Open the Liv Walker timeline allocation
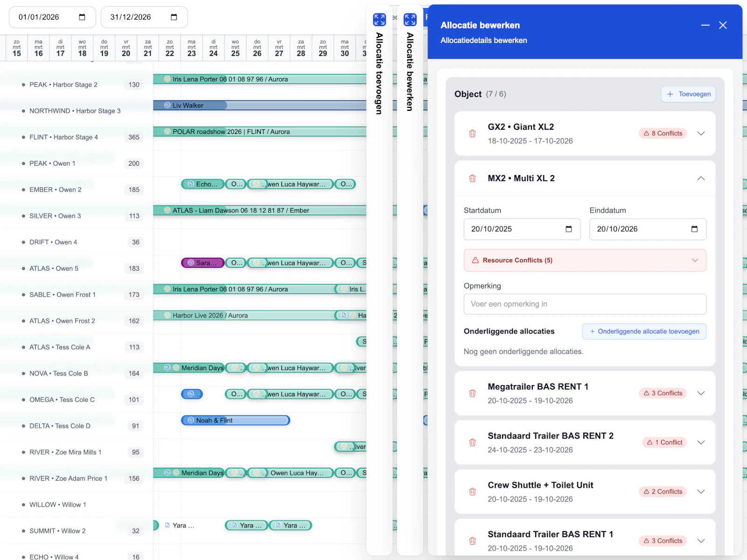Screen dimensions: 747x560 pos(259,105)
